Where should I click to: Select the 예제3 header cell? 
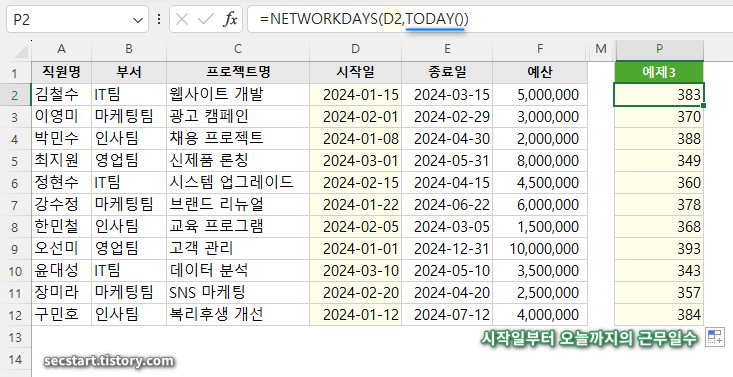click(x=659, y=72)
